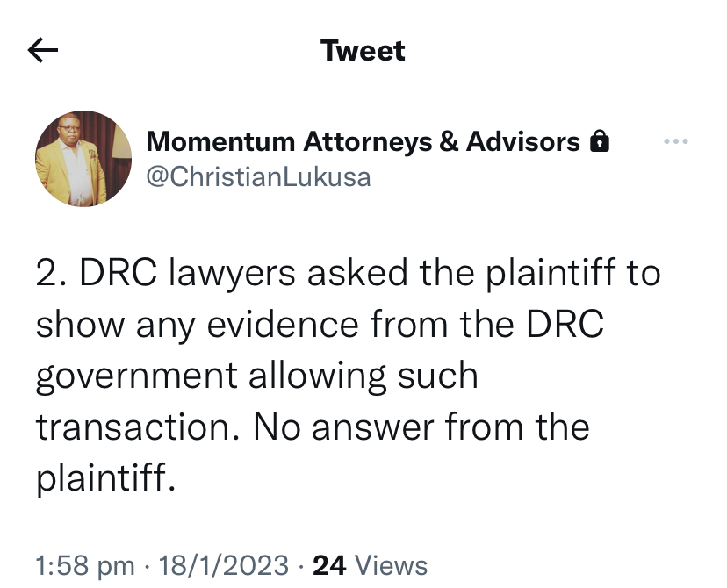727x588 pixels.
Task: Click 'transaction. No answer from the' line
Action: [x=312, y=427]
